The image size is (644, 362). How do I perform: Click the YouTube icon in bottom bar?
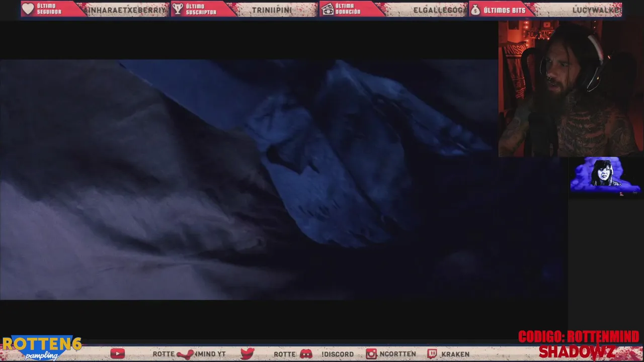(x=117, y=354)
